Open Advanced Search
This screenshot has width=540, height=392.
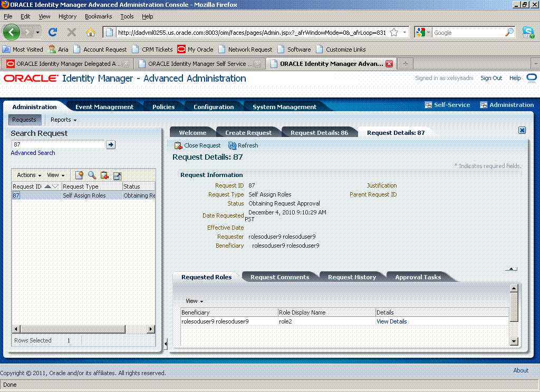[x=33, y=152]
